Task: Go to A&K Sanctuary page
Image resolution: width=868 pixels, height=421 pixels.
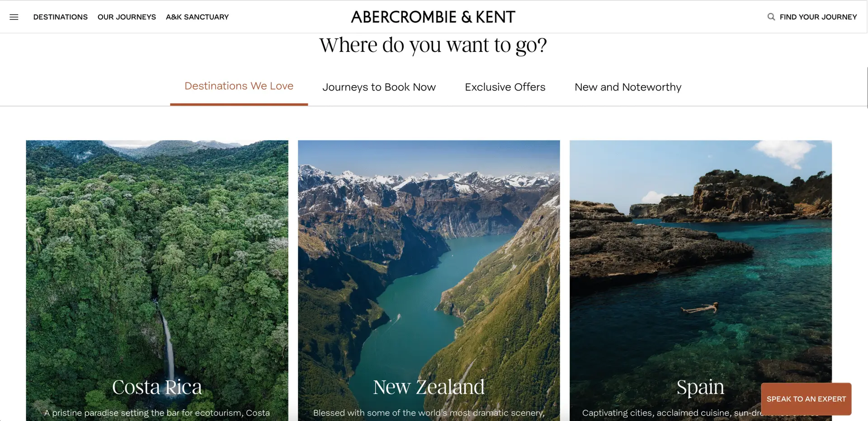Action: [x=197, y=17]
